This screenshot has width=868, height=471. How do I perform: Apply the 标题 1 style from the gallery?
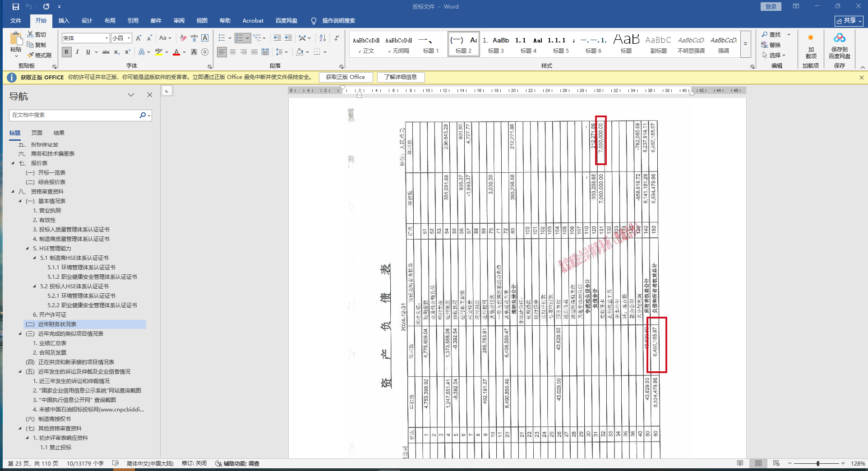tap(431, 44)
